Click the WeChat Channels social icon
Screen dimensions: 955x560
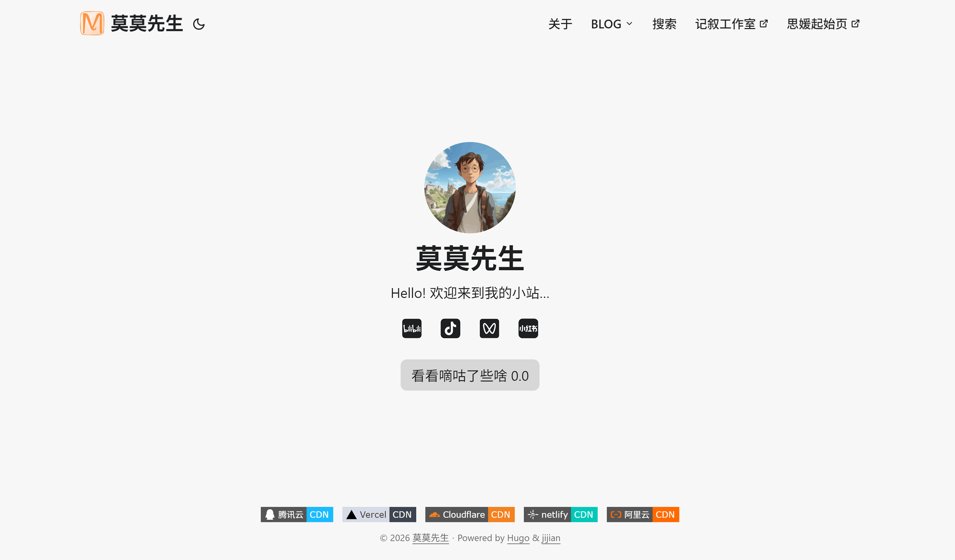489,328
